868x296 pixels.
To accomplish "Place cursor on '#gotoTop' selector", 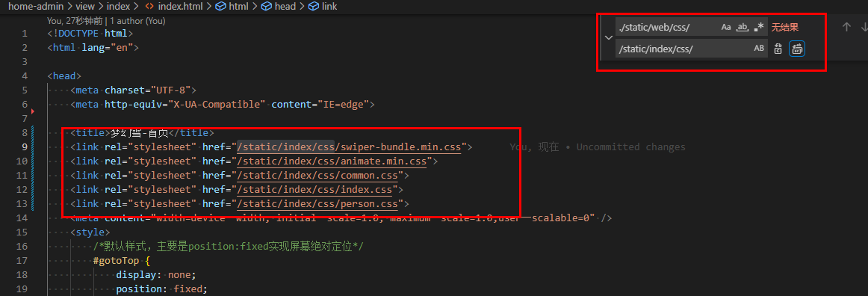I will coord(116,261).
